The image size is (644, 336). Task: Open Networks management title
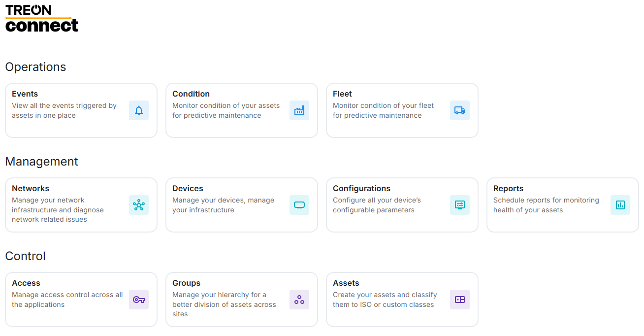31,188
